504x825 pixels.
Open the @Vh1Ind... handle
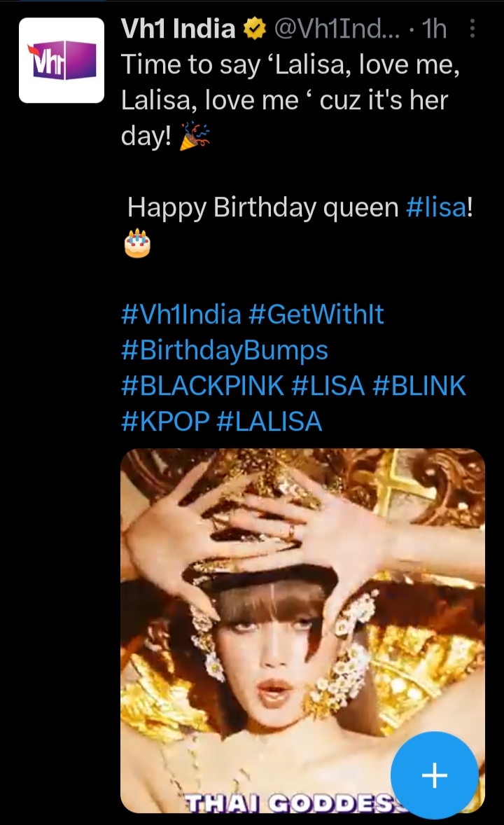336,29
